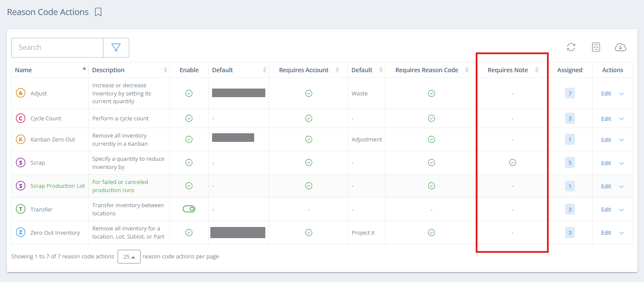Open the assigned count 7 for Adjust
This screenshot has width=644, height=282.
[570, 93]
